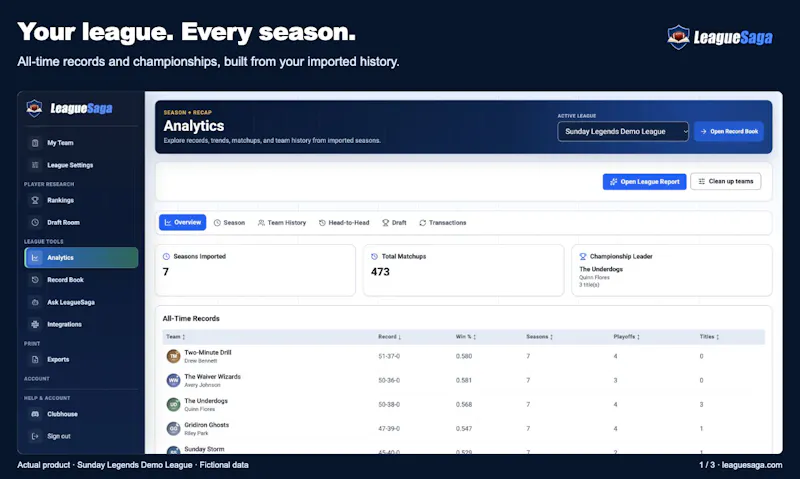Click The Waiver Wizards team avatar
The height and width of the screenshot is (479, 800).
173,380
